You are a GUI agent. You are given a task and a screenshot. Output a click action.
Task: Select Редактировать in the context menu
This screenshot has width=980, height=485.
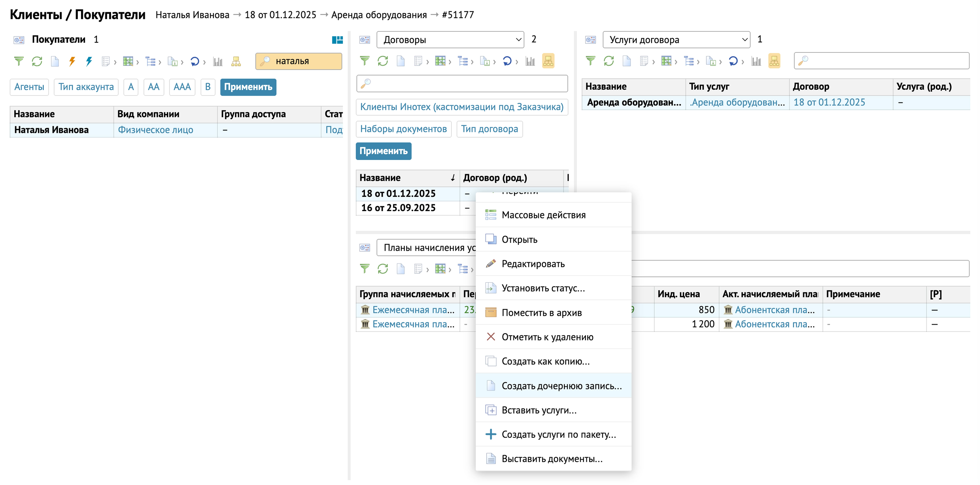[533, 264]
